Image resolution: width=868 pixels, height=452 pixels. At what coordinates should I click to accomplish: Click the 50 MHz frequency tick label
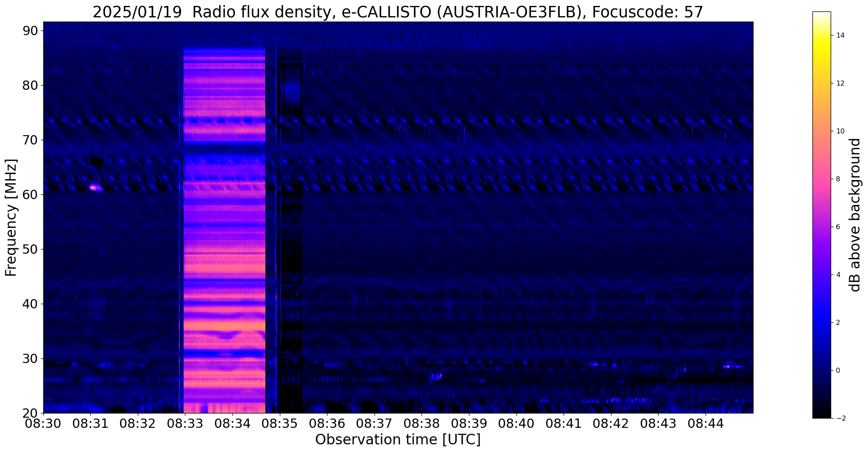(31, 250)
